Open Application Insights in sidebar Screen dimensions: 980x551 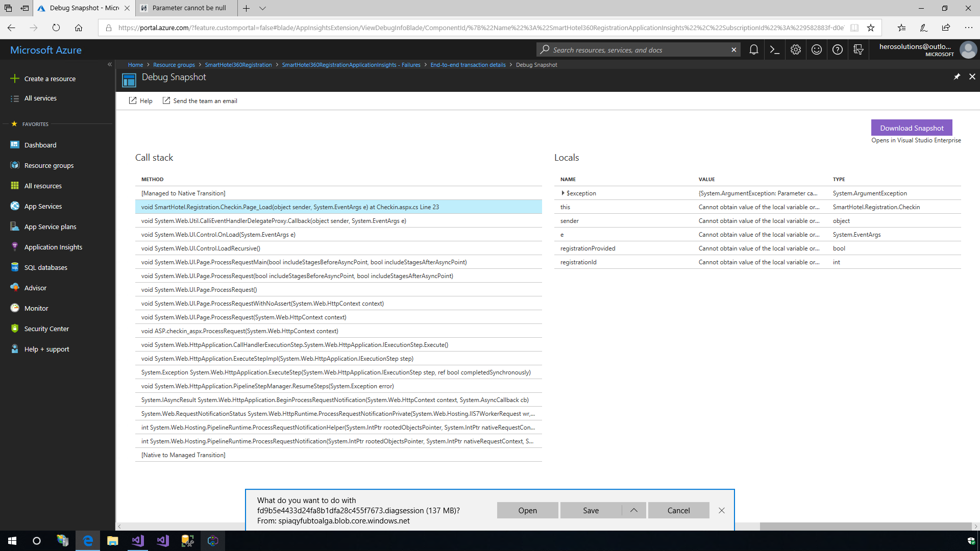pyautogui.click(x=53, y=247)
